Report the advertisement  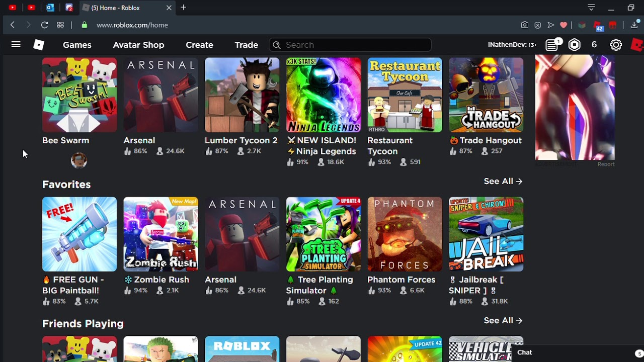(606, 164)
